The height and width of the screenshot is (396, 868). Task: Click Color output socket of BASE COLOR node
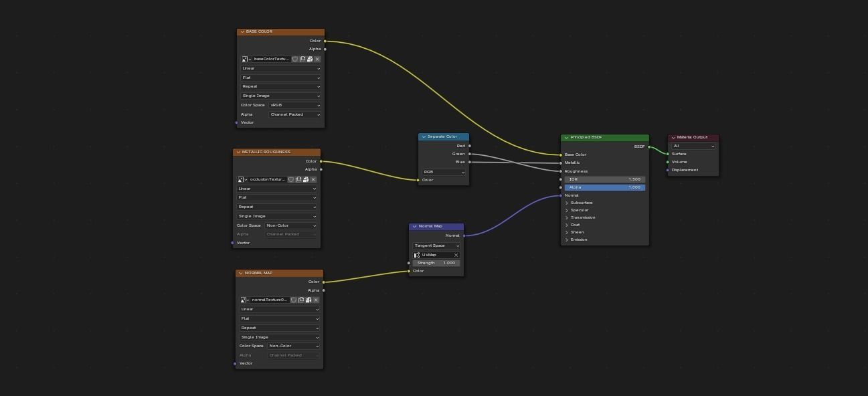325,41
